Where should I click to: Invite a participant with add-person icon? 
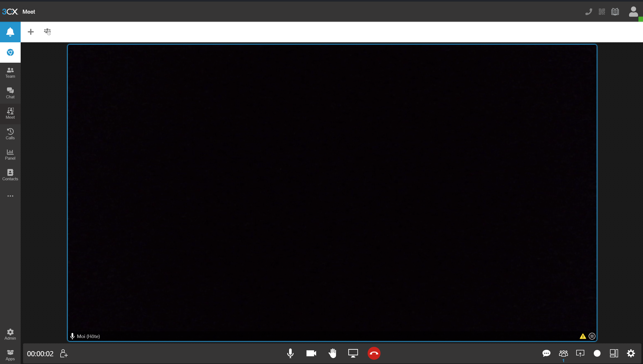click(x=64, y=354)
